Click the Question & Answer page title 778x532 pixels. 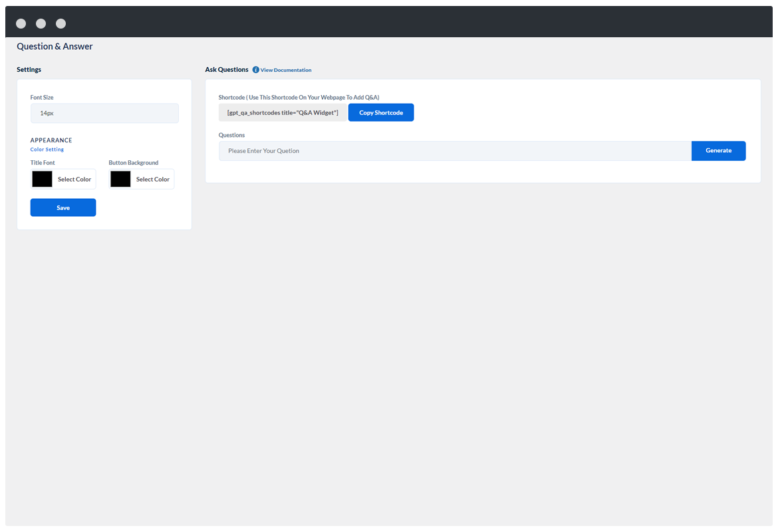[55, 47]
